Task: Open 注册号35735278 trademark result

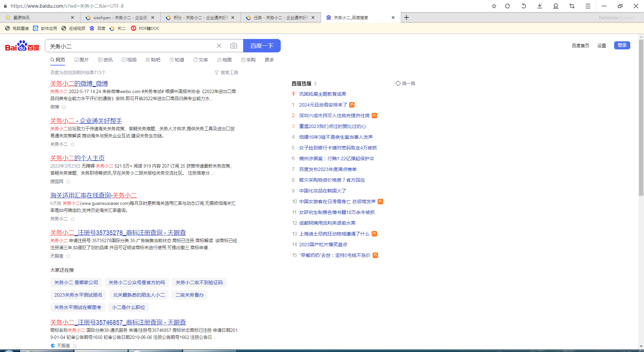Action: pos(118,232)
